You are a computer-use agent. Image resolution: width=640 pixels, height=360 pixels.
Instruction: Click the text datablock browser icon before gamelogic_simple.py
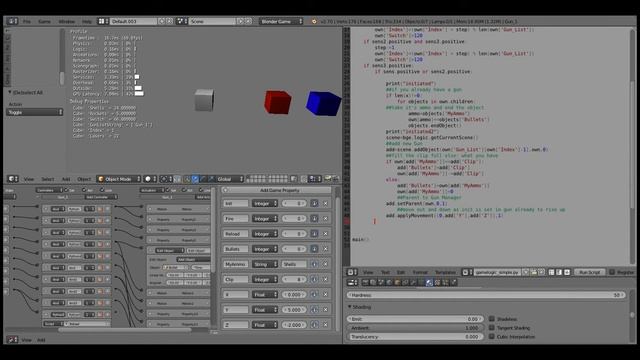tap(467, 272)
